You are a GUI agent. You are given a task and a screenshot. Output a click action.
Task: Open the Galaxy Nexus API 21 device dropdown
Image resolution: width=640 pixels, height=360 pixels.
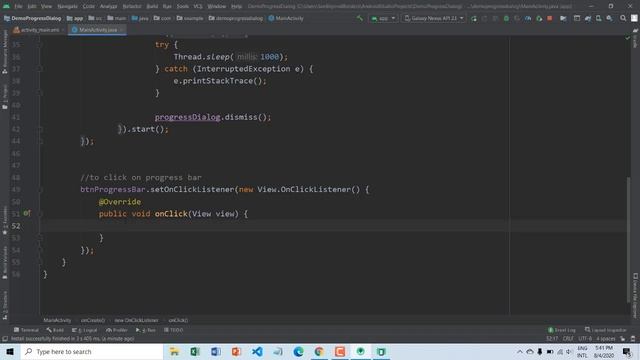pyautogui.click(x=433, y=18)
